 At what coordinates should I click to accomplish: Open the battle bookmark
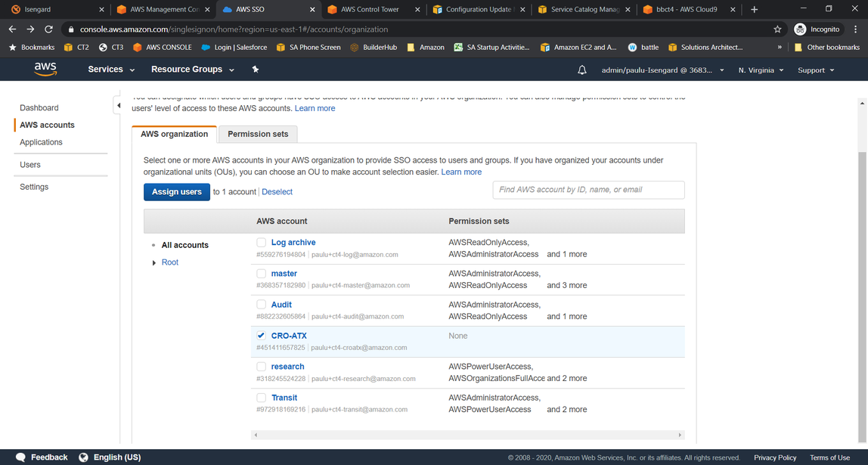pos(643,47)
